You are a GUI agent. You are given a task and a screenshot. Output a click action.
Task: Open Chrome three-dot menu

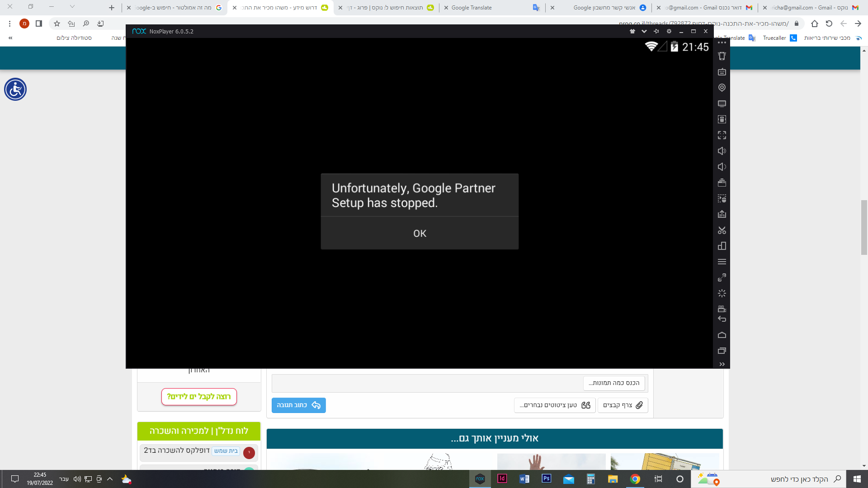tap(9, 23)
